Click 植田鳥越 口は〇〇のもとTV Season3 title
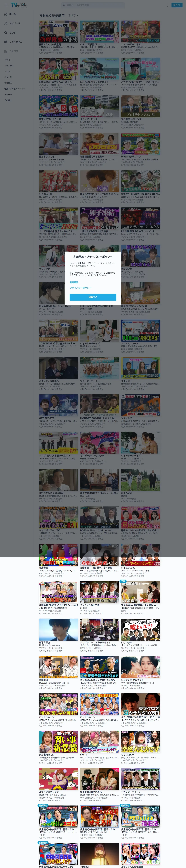This screenshot has height=868, width=186. [x=58, y=605]
